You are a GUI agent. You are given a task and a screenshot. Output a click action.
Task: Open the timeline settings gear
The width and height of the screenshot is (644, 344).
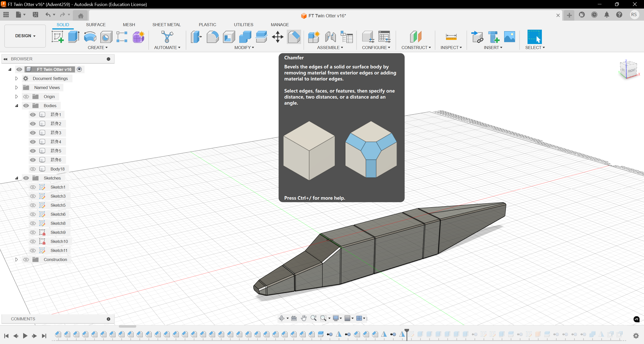coord(636,336)
